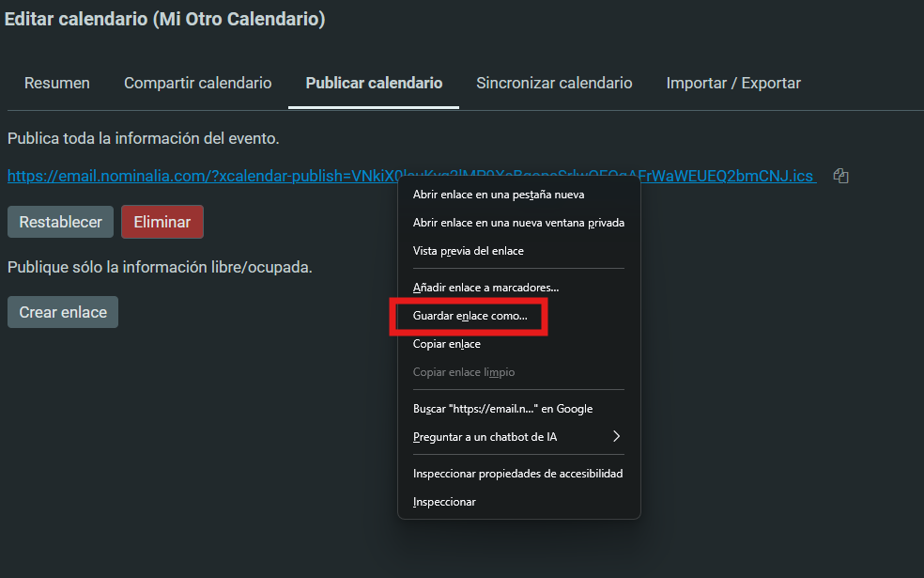
Task: Click the red Eliminar button
Action: [162, 223]
